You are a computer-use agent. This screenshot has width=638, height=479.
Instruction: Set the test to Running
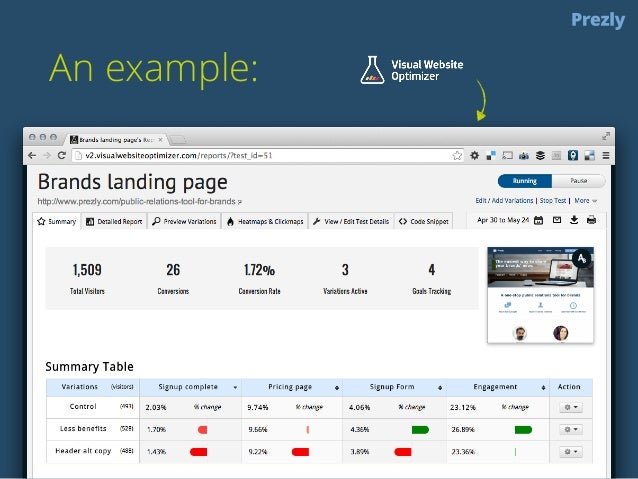coord(525,181)
